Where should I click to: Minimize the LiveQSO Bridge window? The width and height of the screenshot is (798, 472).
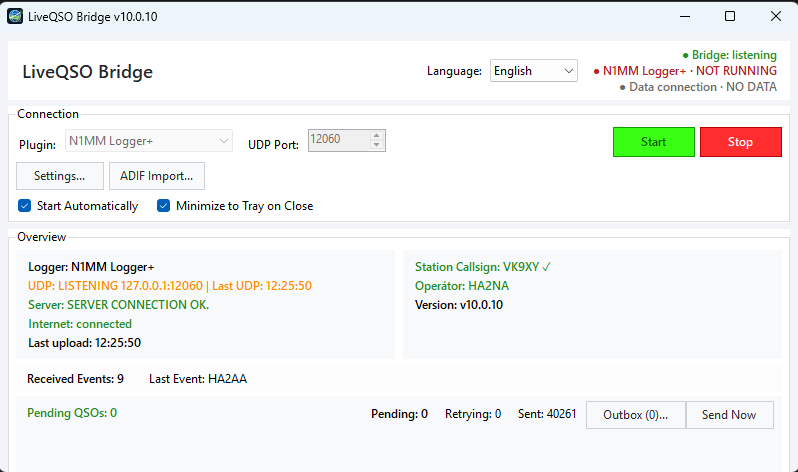pos(685,16)
